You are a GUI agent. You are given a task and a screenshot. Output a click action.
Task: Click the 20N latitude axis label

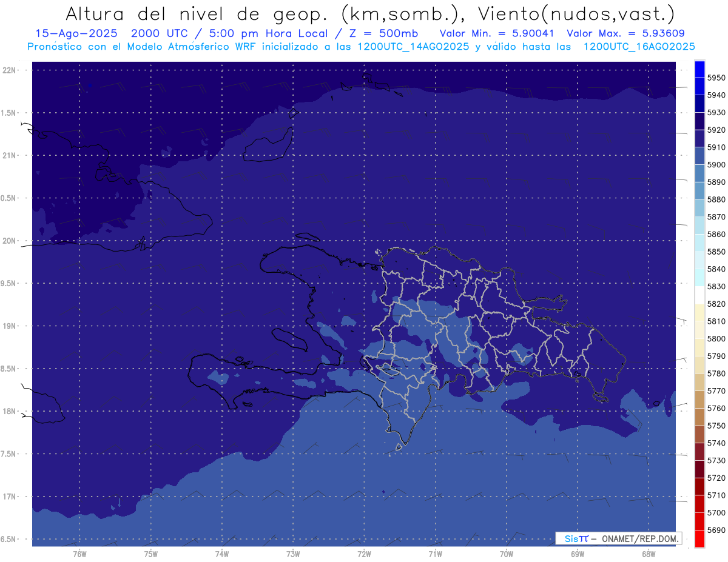pyautogui.click(x=10, y=241)
